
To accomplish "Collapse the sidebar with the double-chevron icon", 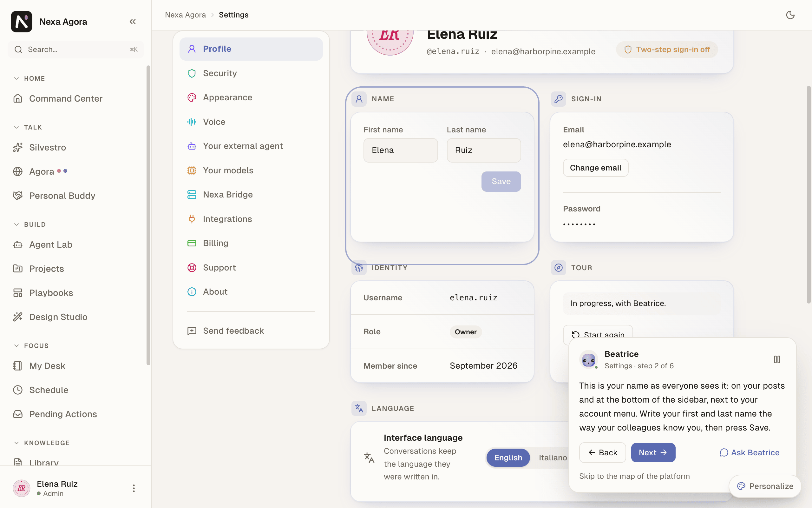I will (133, 22).
